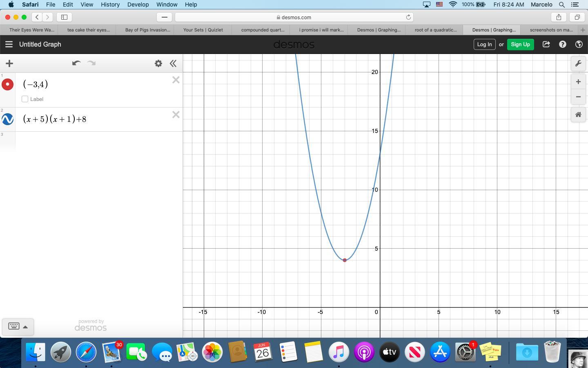
Task: Open a new Safari tab
Action: 583,30
